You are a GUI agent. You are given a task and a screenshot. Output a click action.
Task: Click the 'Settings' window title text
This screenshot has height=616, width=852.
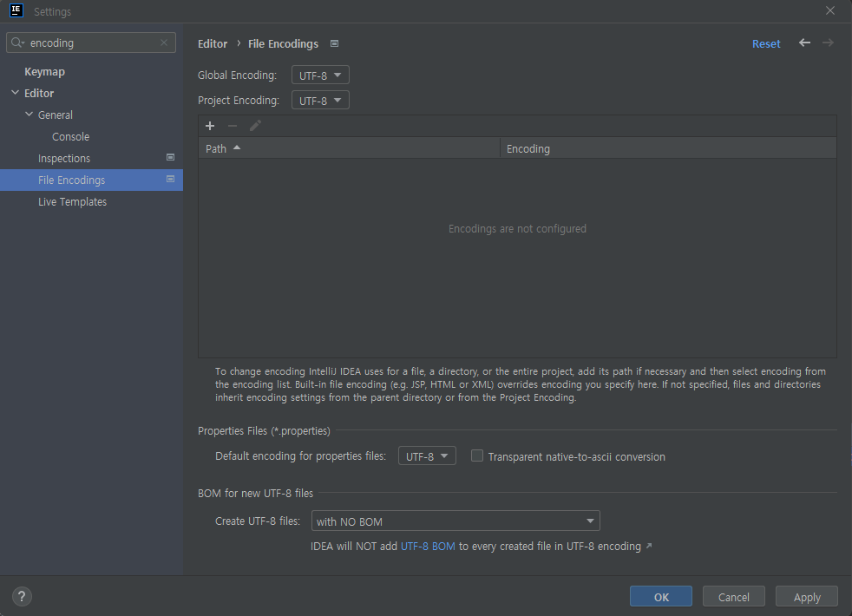(52, 11)
